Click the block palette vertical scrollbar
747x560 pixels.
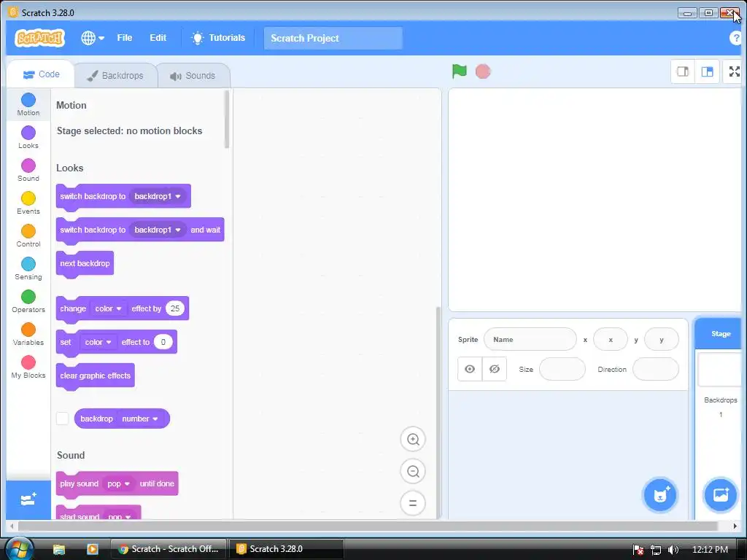[x=227, y=120]
